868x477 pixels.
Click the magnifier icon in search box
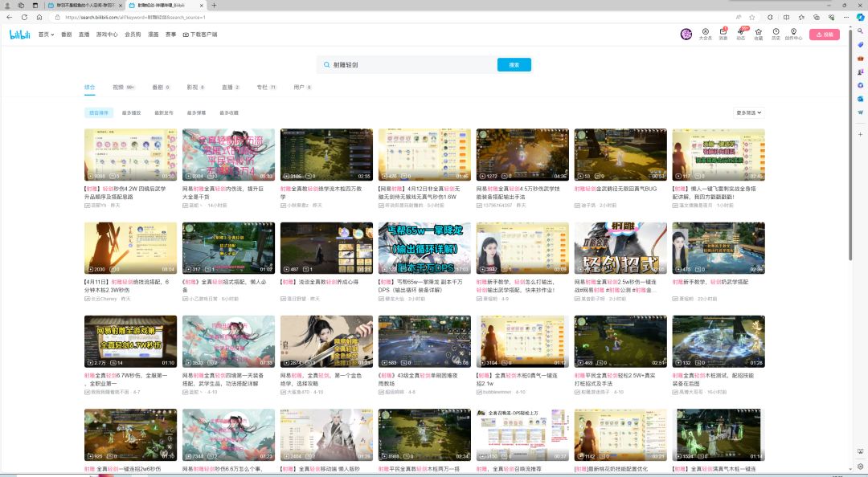(326, 65)
